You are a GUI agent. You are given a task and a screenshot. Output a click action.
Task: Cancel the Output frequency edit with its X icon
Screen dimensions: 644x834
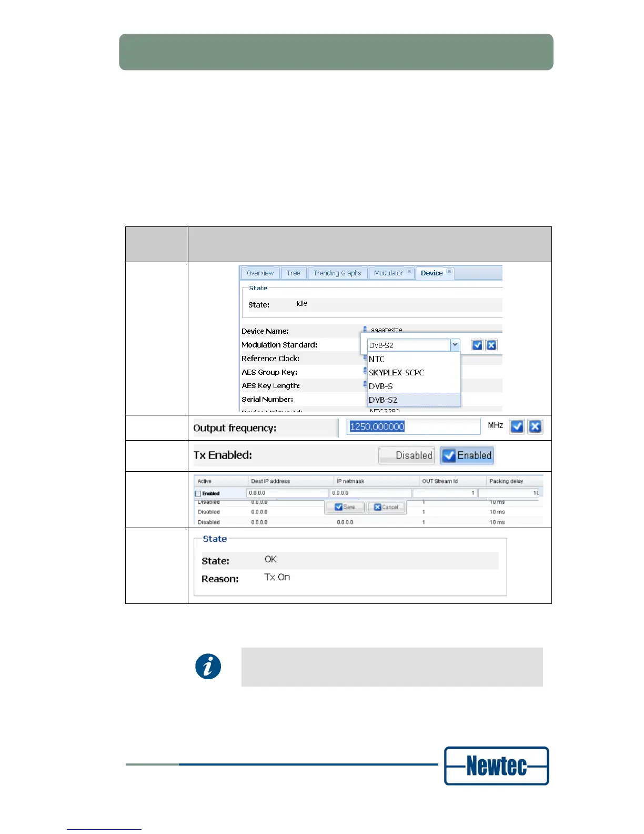535,426
